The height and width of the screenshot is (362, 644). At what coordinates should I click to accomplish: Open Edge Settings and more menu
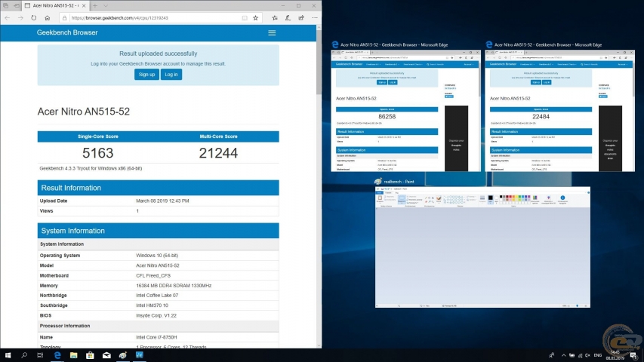tap(315, 17)
